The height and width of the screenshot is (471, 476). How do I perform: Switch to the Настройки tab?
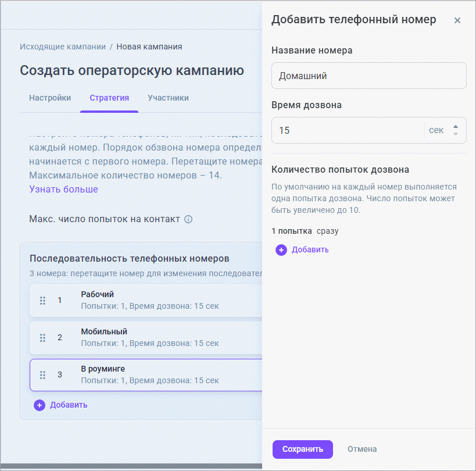50,98
